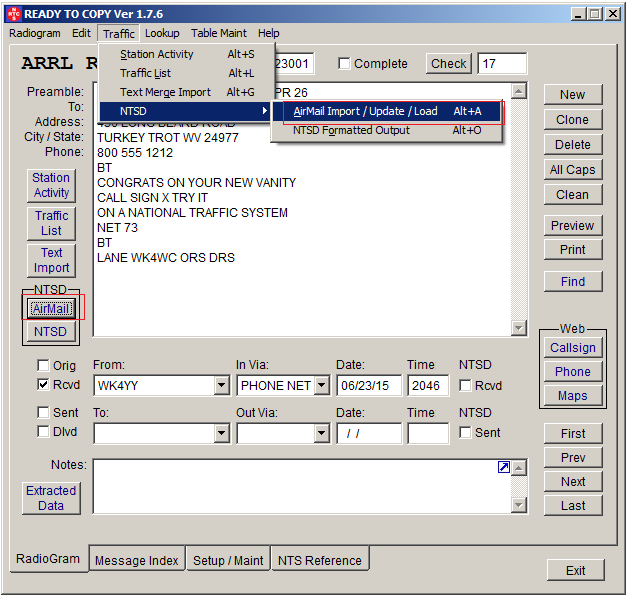Open Web Maps lookup

(x=573, y=395)
